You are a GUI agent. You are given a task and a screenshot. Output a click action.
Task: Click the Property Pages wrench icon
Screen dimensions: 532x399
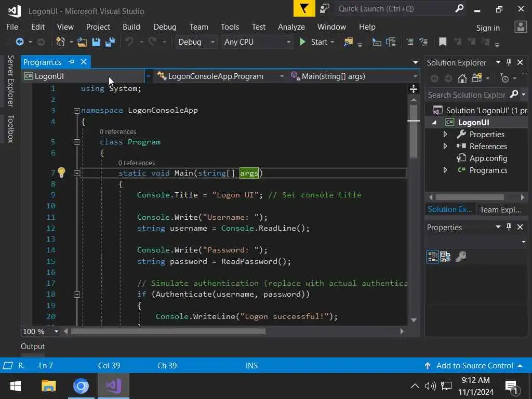pos(461,257)
